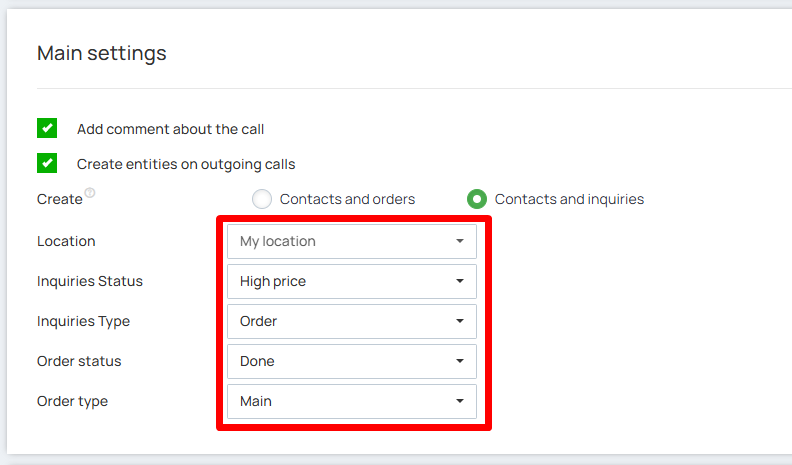792x465 pixels.
Task: Open the Inquiries Type dropdown showing Order
Action: (x=350, y=321)
